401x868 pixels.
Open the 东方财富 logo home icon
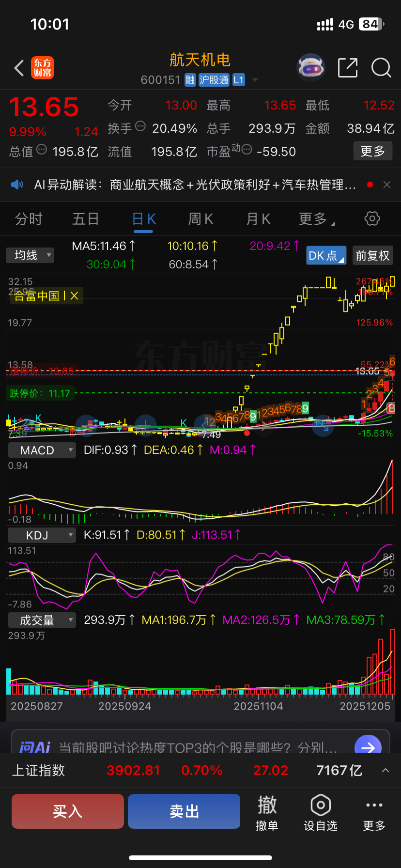click(x=43, y=68)
